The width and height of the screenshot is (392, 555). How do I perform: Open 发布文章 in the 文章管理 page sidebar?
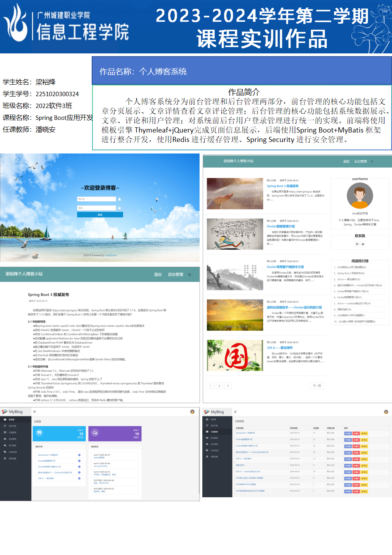pos(214,426)
